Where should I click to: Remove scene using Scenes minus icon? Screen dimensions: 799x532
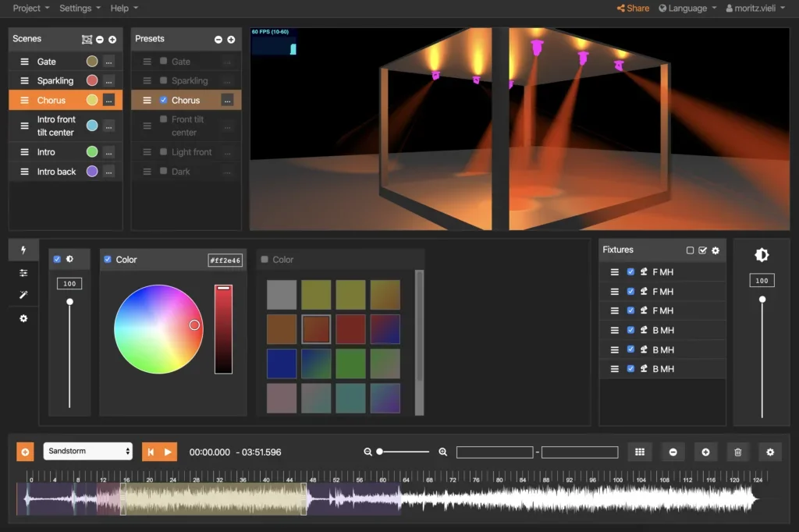(x=100, y=39)
